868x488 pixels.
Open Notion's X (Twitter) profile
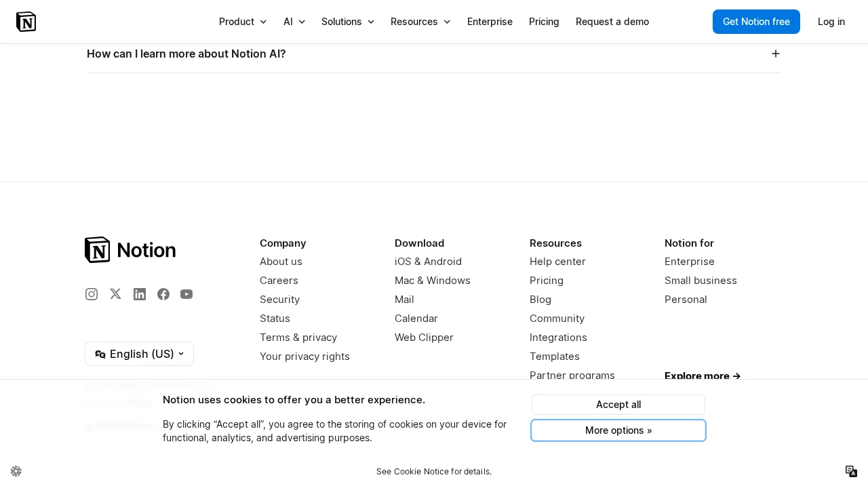click(116, 294)
